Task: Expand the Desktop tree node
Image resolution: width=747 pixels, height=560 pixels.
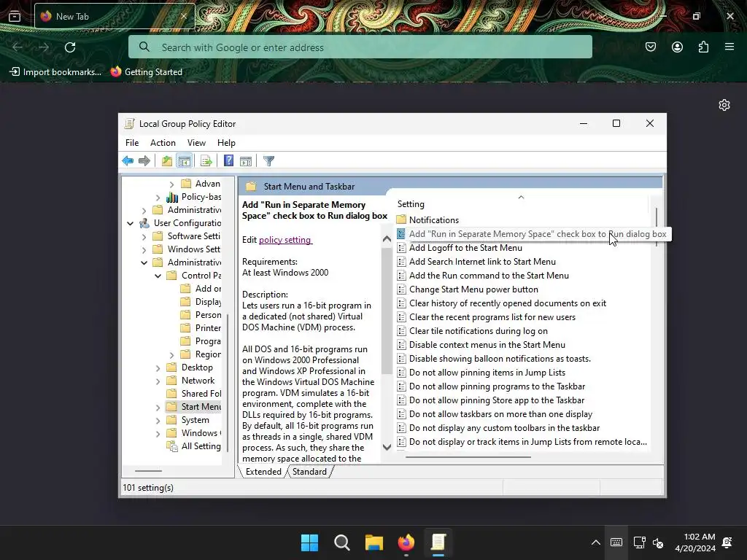Action: coord(158,367)
